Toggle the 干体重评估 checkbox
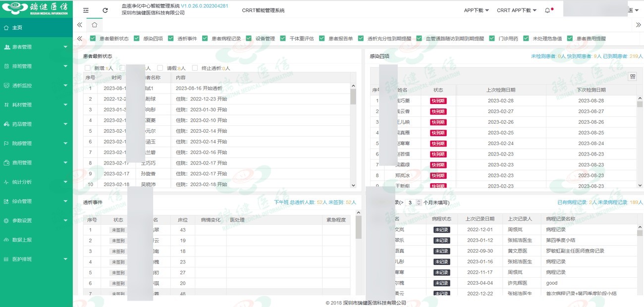Screen dimensions: 644x307 (x=283, y=39)
